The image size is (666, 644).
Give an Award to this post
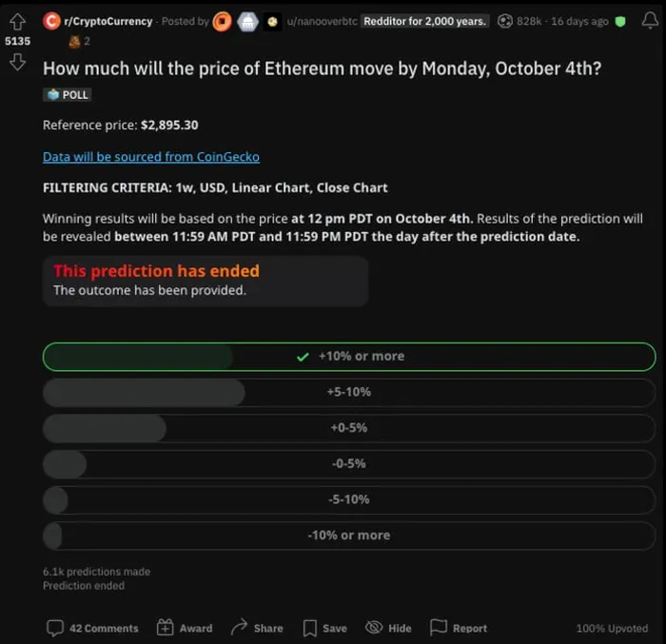tap(184, 628)
